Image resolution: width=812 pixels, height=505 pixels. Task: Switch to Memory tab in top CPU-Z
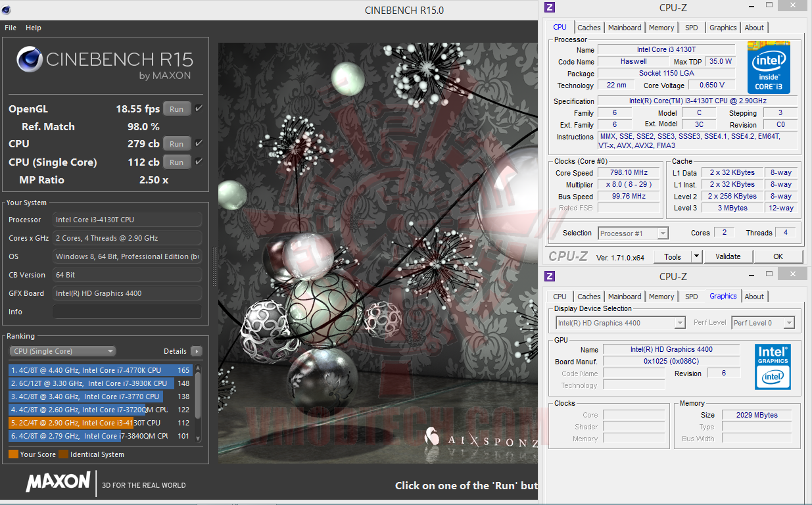[661, 28]
